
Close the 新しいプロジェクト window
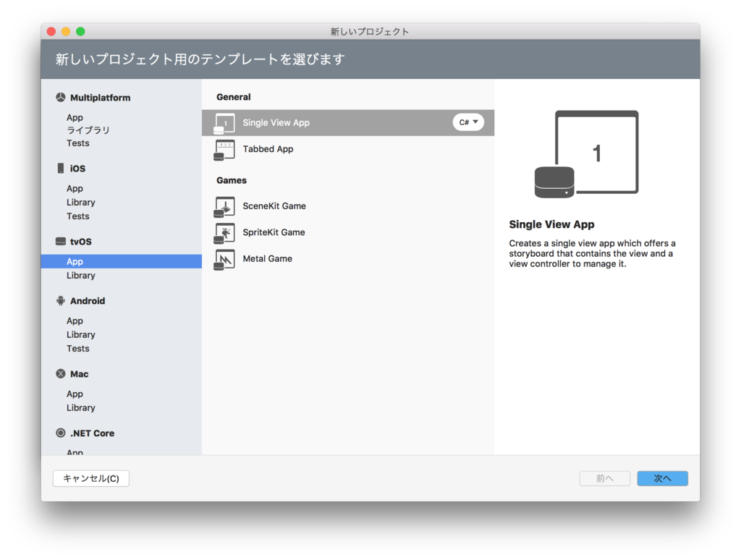tap(51, 31)
